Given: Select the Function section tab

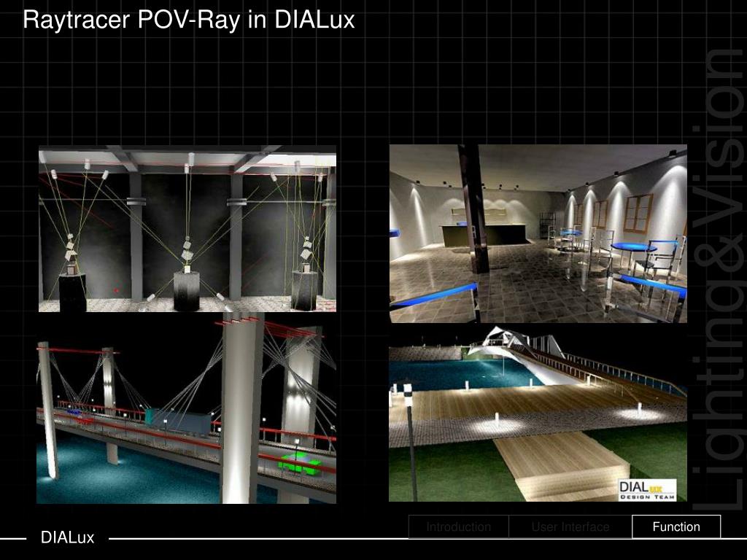Looking at the screenshot, I should [x=676, y=526].
